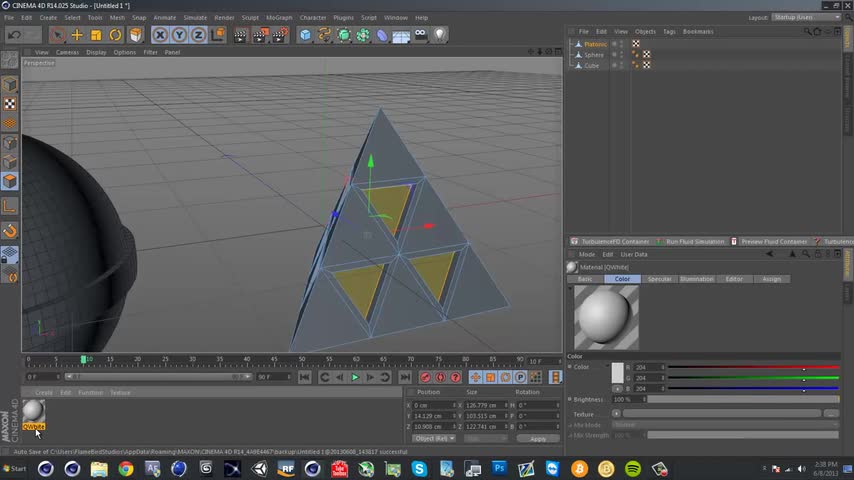854x480 pixels.
Task: Switch to the Specular material tab
Action: tap(659, 279)
